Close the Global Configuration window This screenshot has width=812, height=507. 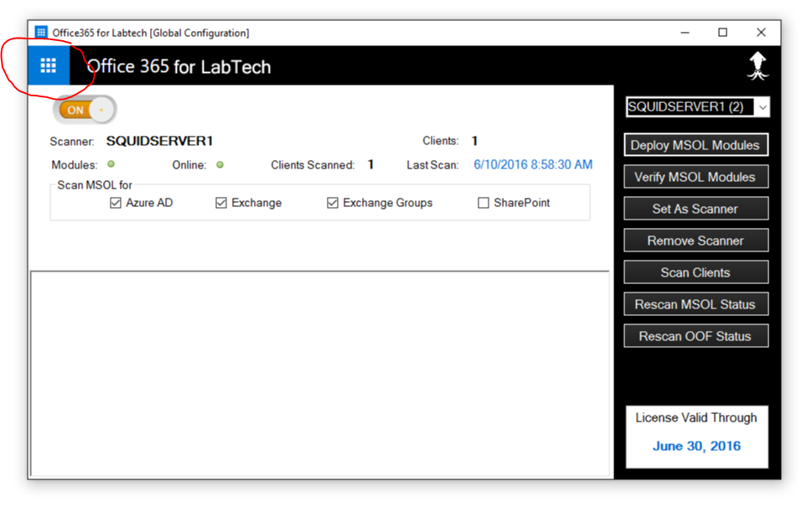pos(761,33)
